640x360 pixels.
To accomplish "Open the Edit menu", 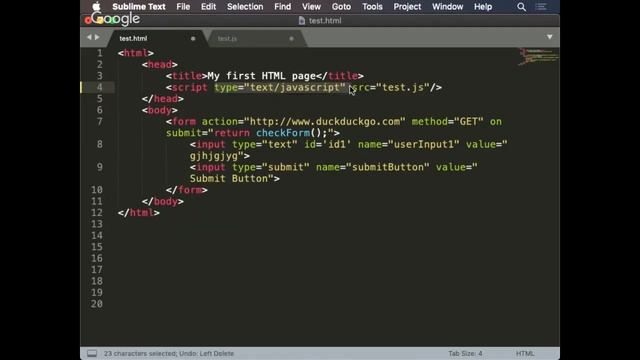I will click(208, 7).
